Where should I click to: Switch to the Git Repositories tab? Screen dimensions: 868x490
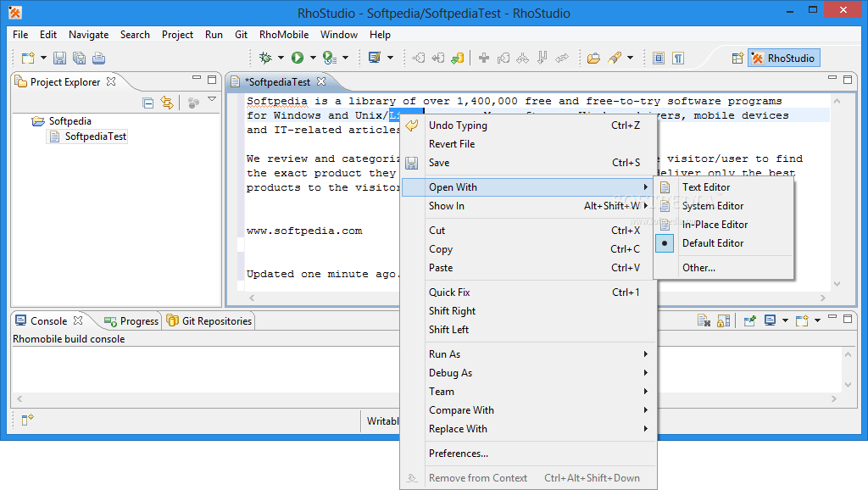pyautogui.click(x=209, y=321)
